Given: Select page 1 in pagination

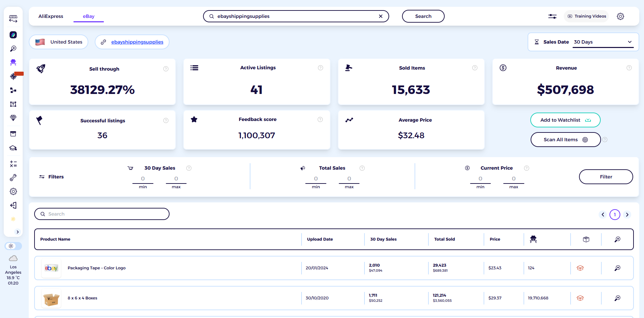Looking at the screenshot, I should [x=615, y=215].
